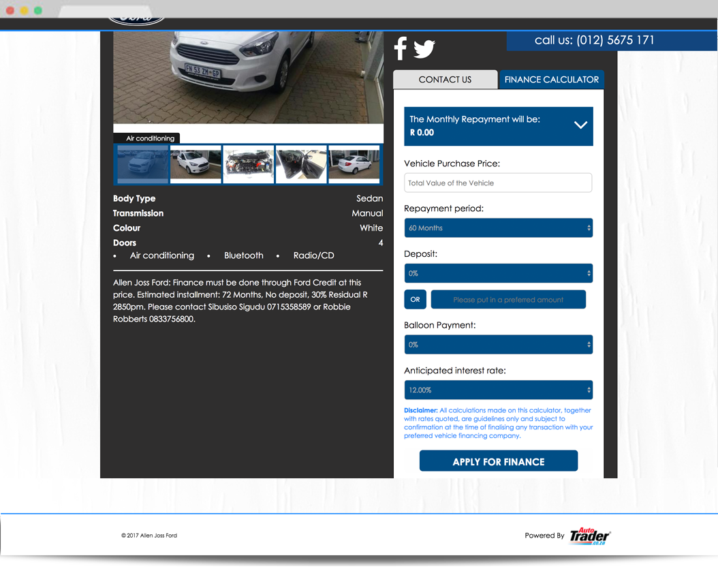Click the preferred deposit amount field
The height and width of the screenshot is (588, 718).
[508, 300]
